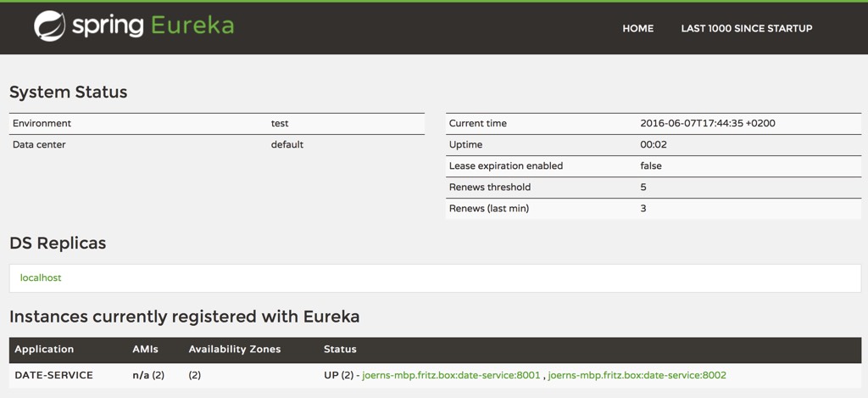Open the date-service:8002 instance link
The height and width of the screenshot is (398, 868).
point(637,375)
